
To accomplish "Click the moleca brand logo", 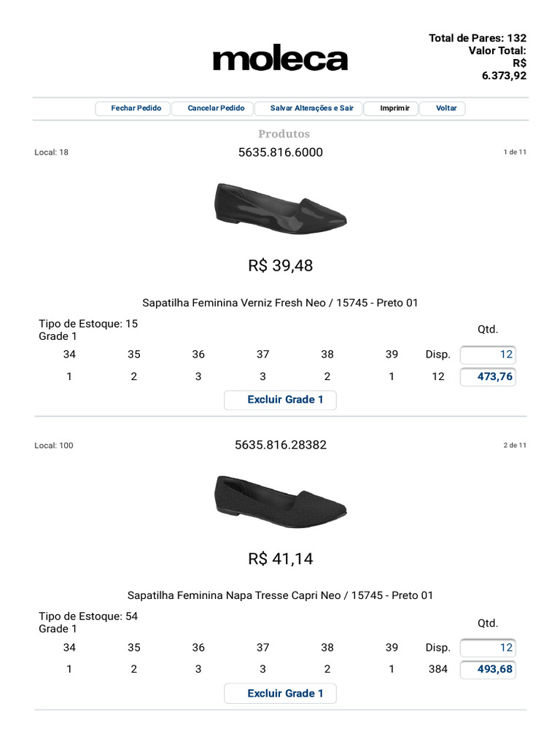I will click(x=280, y=58).
